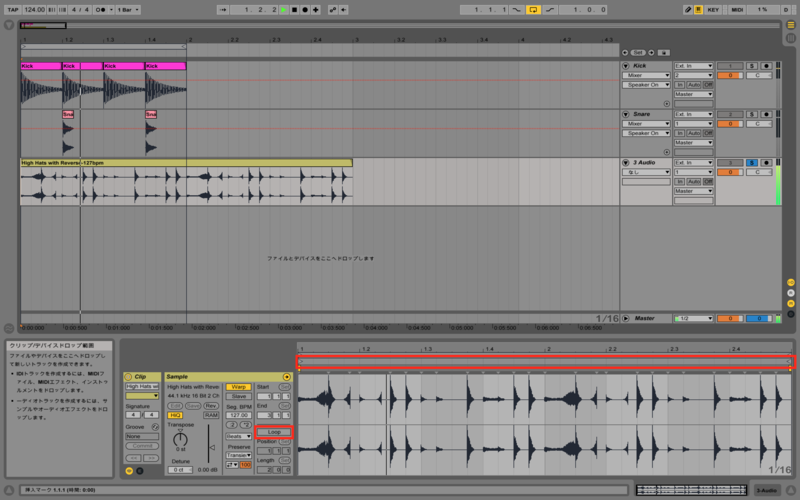Viewport: 800px width, 500px height.
Task: Click the Back to Arrangement arrow
Action: click(344, 10)
